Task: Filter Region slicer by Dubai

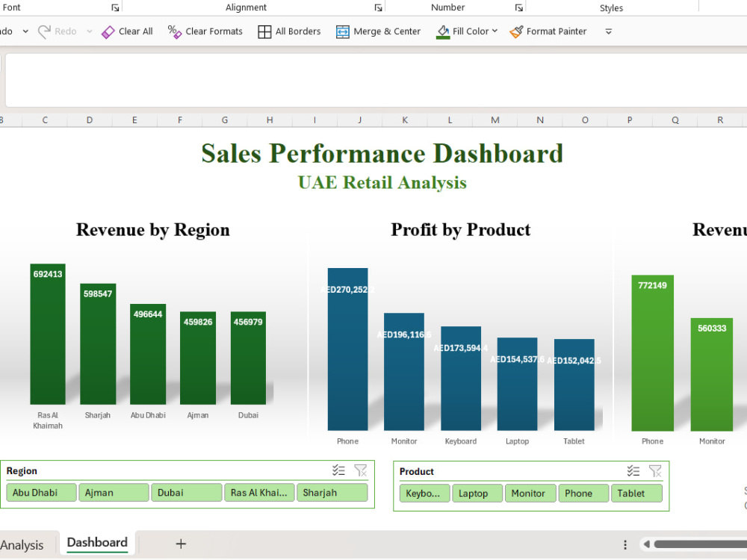Action: tap(187, 492)
